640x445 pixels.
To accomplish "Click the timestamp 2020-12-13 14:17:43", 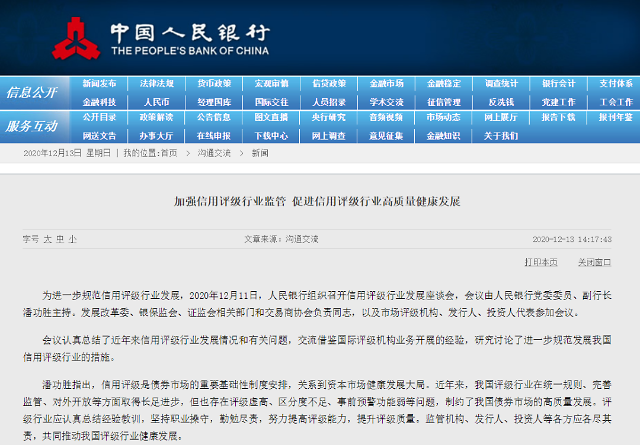I will 572,239.
